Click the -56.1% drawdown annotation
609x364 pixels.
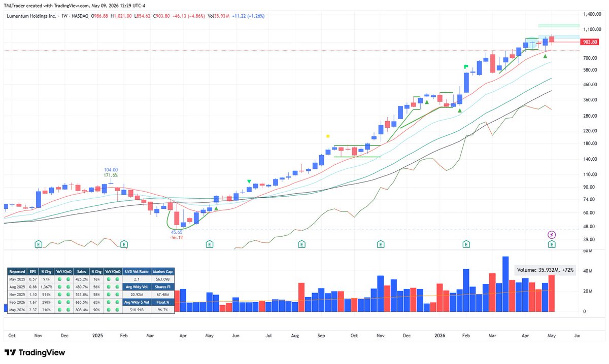point(177,237)
